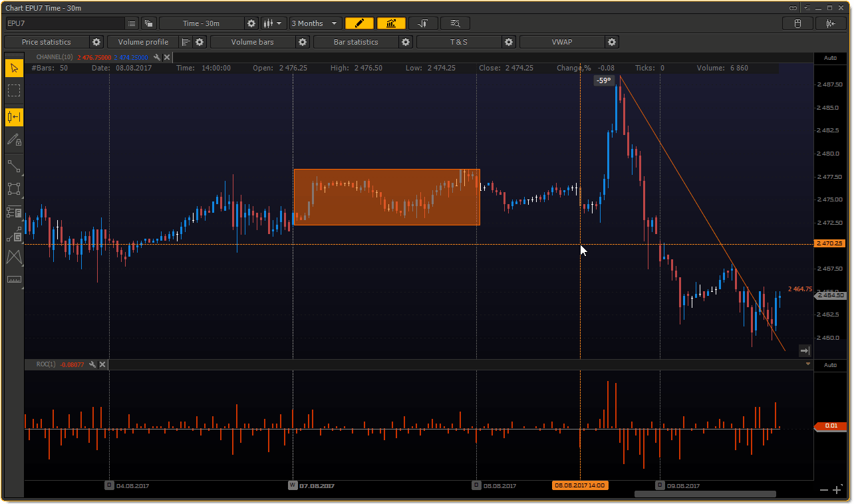Viewport: 854px width, 504px height.
Task: Expand the ROC panel collapse arrow
Action: 808,364
